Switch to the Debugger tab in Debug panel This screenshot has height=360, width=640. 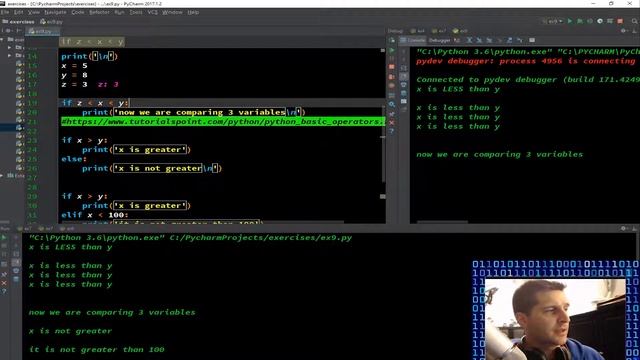tap(440, 40)
